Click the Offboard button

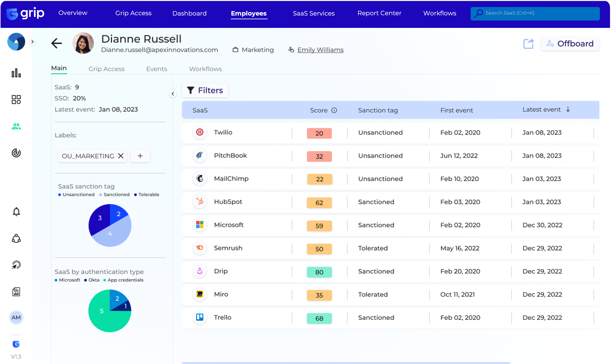coord(570,43)
